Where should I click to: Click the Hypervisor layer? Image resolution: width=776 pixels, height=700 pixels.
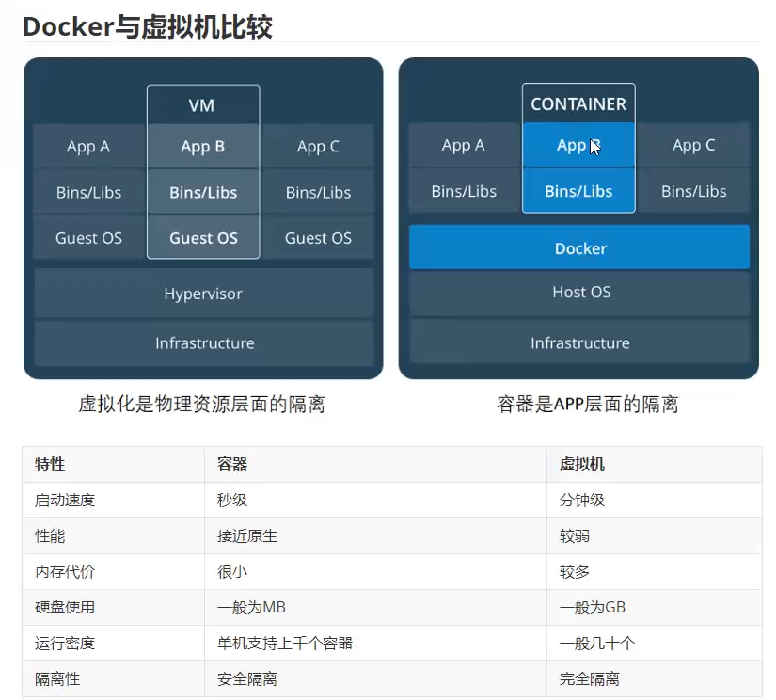tap(204, 294)
